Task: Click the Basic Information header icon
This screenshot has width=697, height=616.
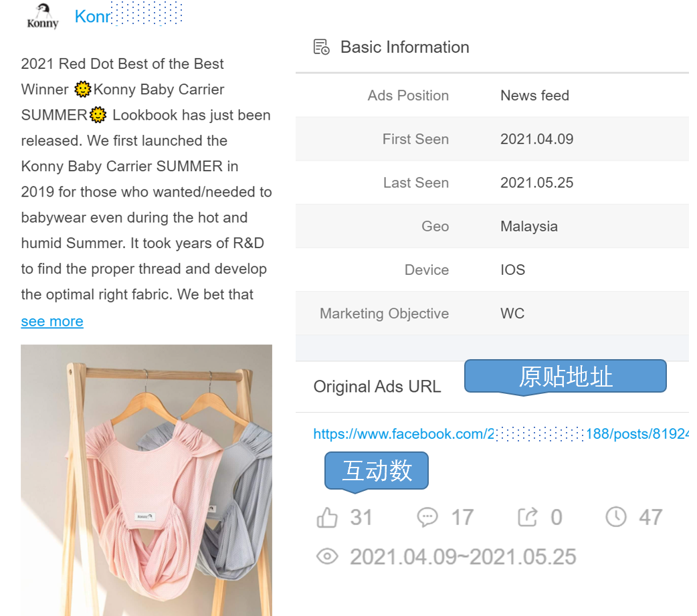Action: click(322, 47)
